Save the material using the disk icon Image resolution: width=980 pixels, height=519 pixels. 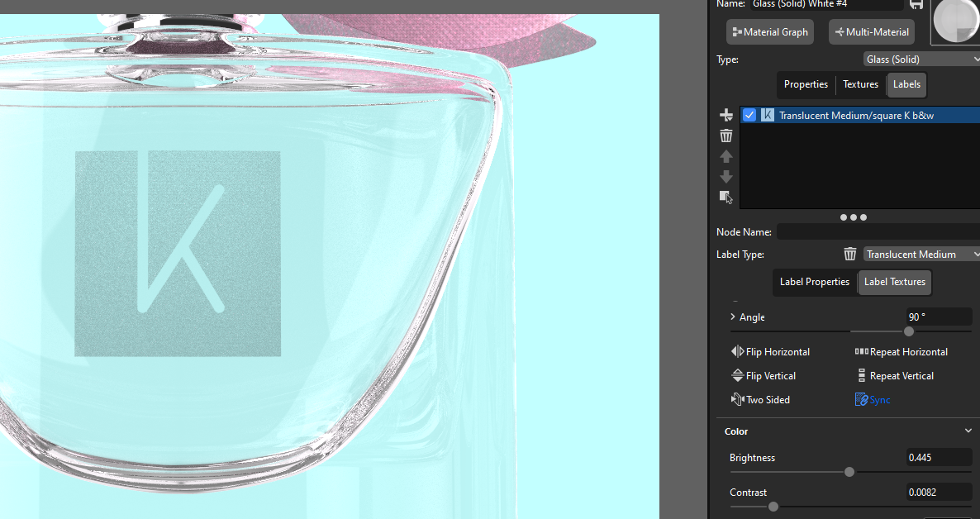pyautogui.click(x=916, y=5)
